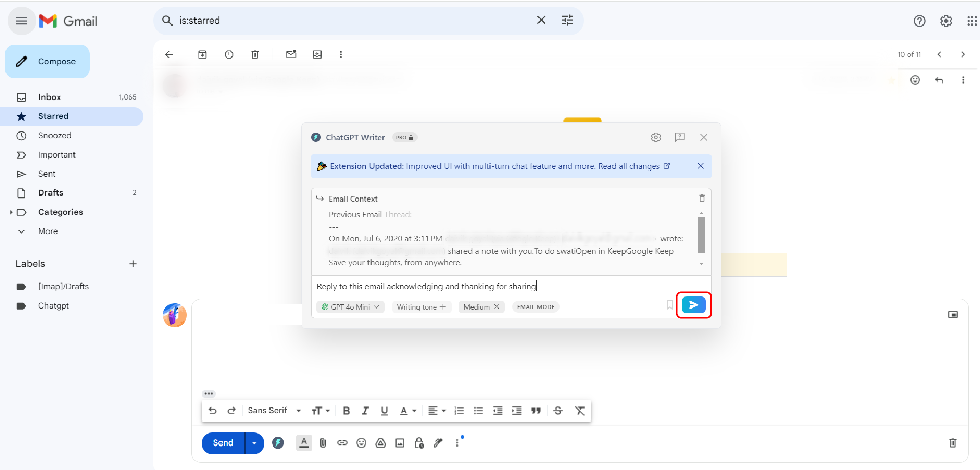Click the Reply arrow on message

click(939, 80)
